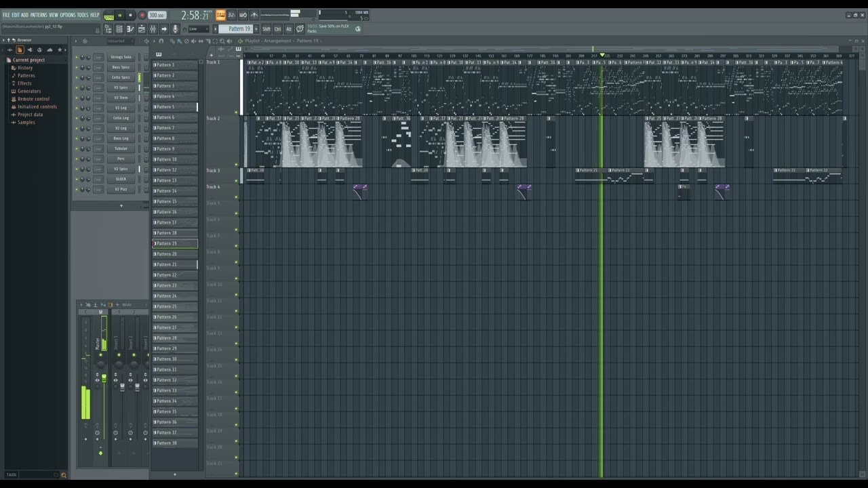Click the Insert 2 mixer volume fader
The width and height of the screenshot is (868, 488).
pyautogui.click(x=137, y=387)
